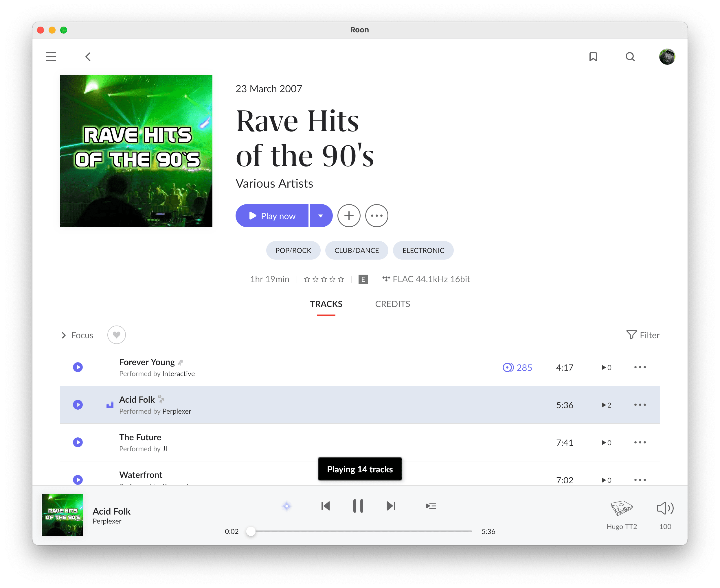Image resolution: width=720 pixels, height=588 pixels.
Task: Select the TRACKS tab
Action: tap(326, 304)
